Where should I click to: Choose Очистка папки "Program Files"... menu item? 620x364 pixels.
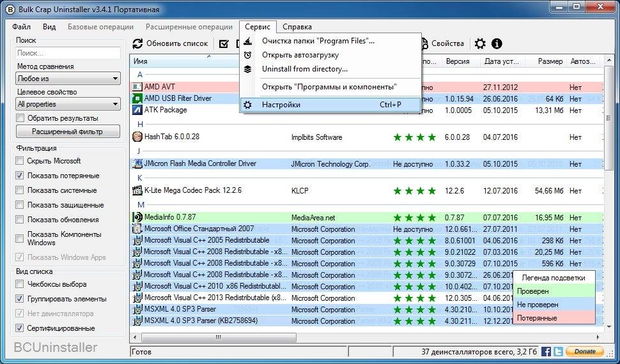click(330, 41)
